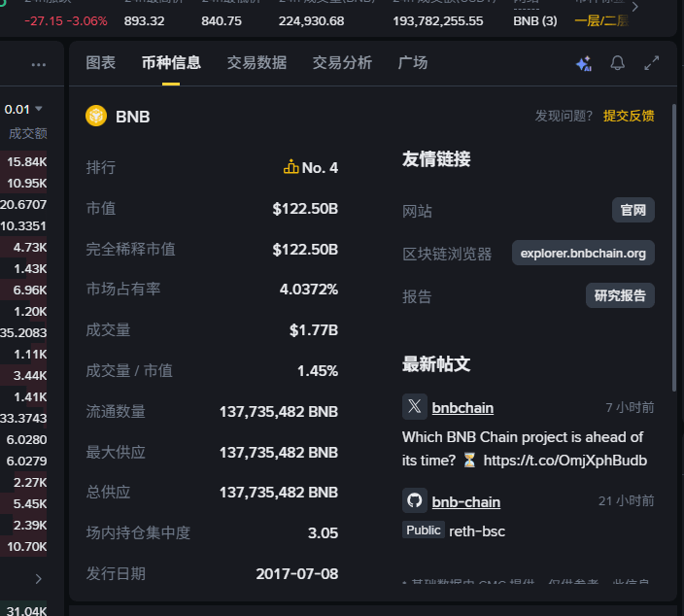Click the BNB (3) network value
This screenshot has height=616, width=684.
click(x=534, y=21)
